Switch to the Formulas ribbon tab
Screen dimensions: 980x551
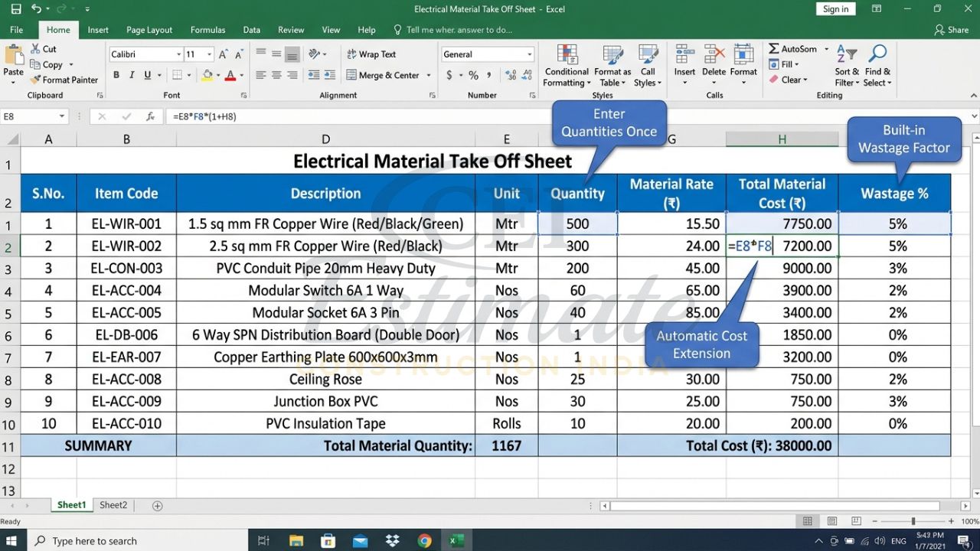[x=207, y=29]
